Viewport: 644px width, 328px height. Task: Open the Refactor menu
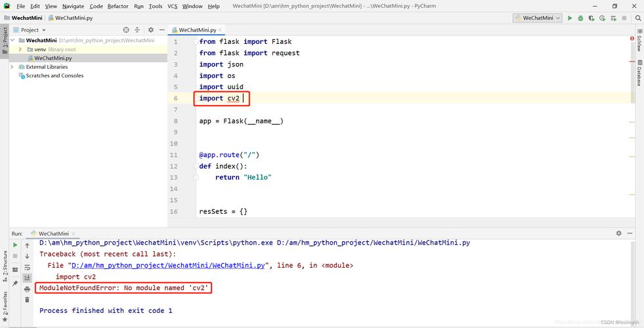pyautogui.click(x=119, y=6)
